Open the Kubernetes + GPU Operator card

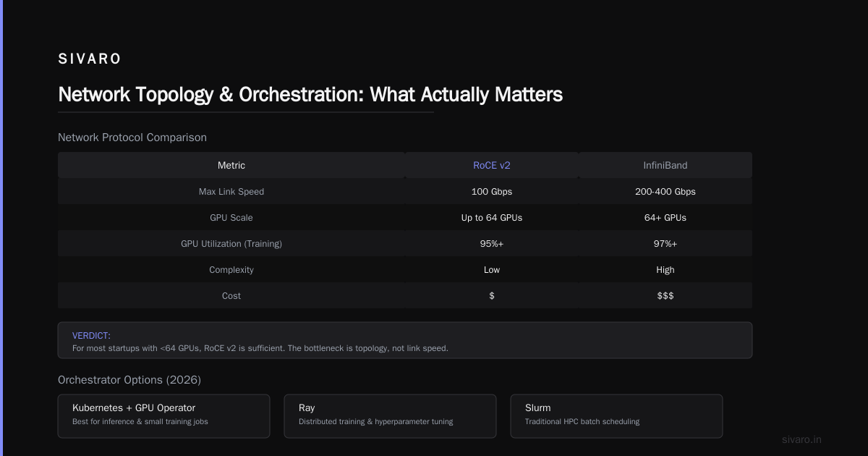[163, 416]
